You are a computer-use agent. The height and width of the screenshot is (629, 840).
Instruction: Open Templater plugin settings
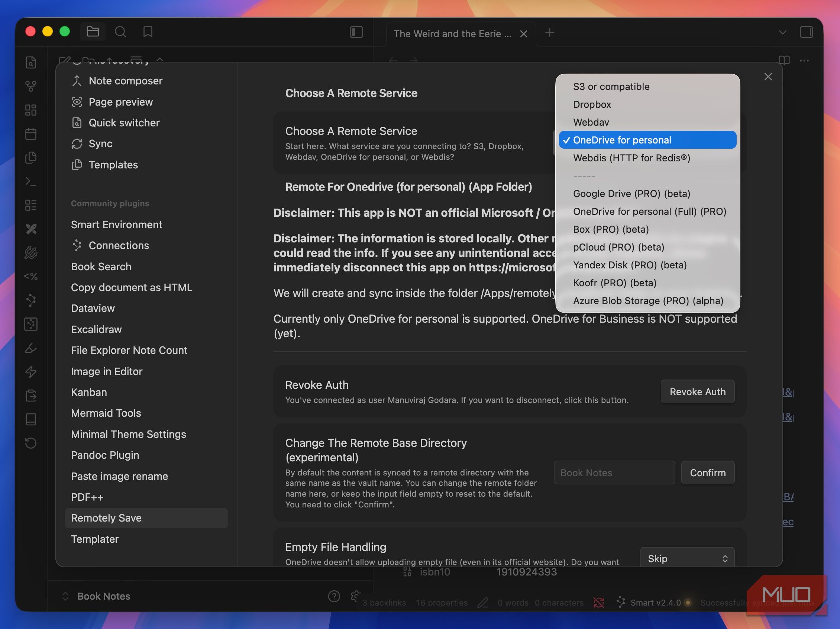point(146,539)
